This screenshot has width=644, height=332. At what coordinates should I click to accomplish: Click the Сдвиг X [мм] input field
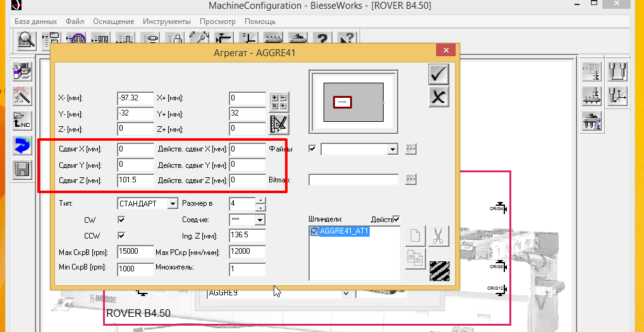point(135,150)
